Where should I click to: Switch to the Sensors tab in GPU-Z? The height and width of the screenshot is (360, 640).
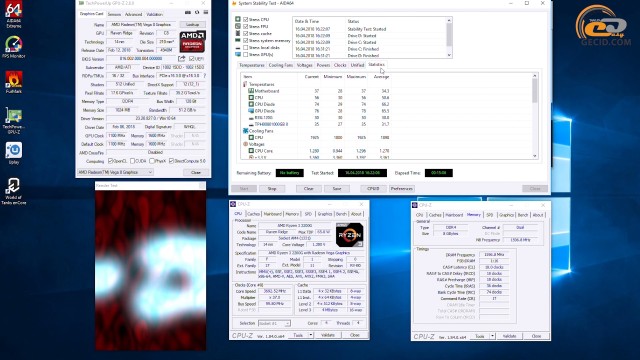tap(114, 14)
